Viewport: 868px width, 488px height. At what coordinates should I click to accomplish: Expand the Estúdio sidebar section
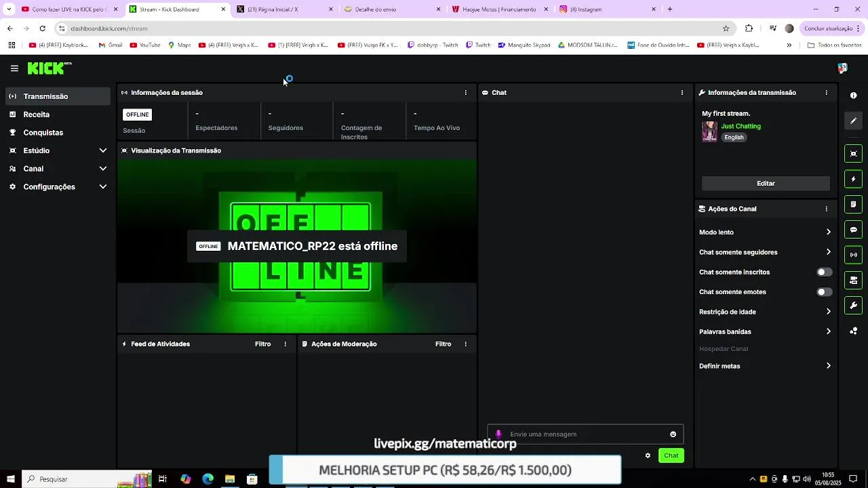(x=57, y=150)
